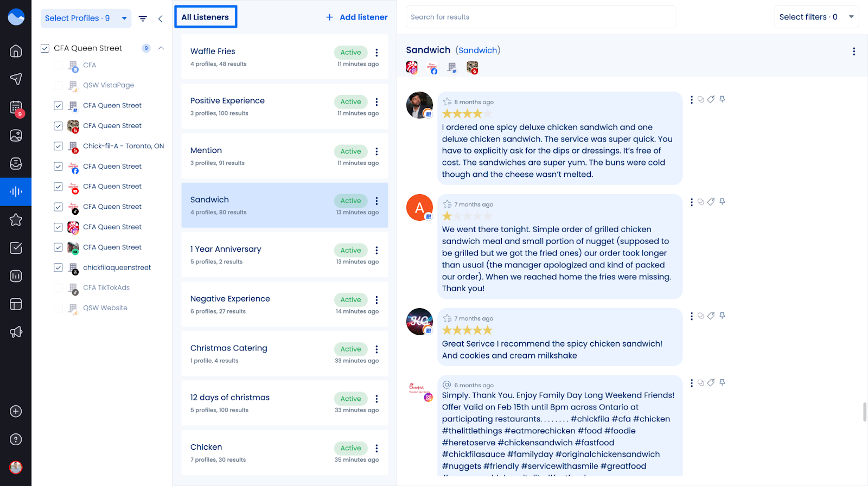Viewport: 868px width, 486px height.
Task: Click the five-star rating on Great Serivce review
Action: point(467,330)
